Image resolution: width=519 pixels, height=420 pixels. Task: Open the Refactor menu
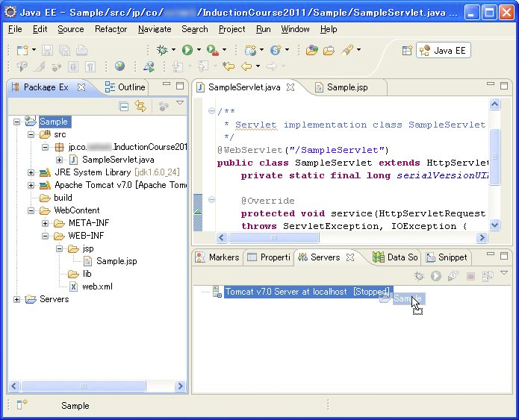pos(111,29)
